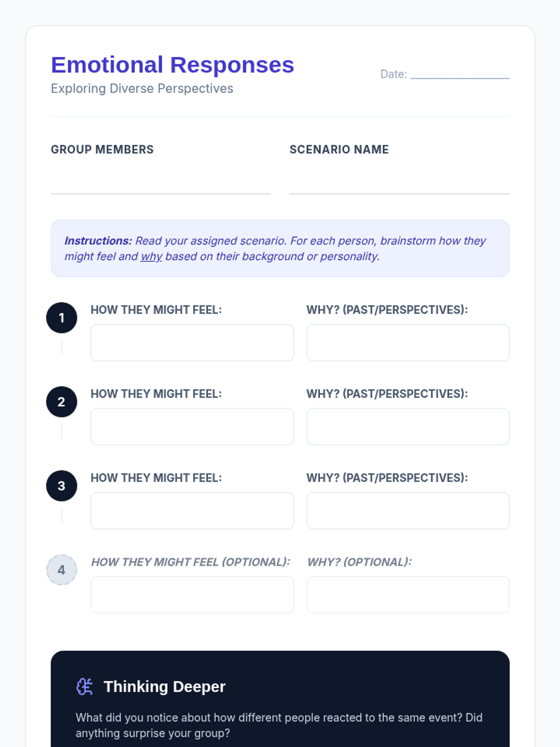Click row 1 Why? perspectives box
This screenshot has width=560, height=747.
(408, 343)
